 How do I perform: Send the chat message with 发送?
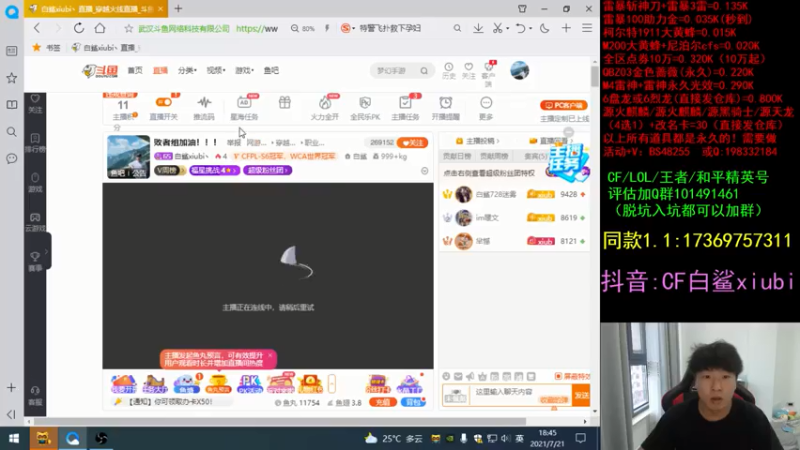pos(581,395)
